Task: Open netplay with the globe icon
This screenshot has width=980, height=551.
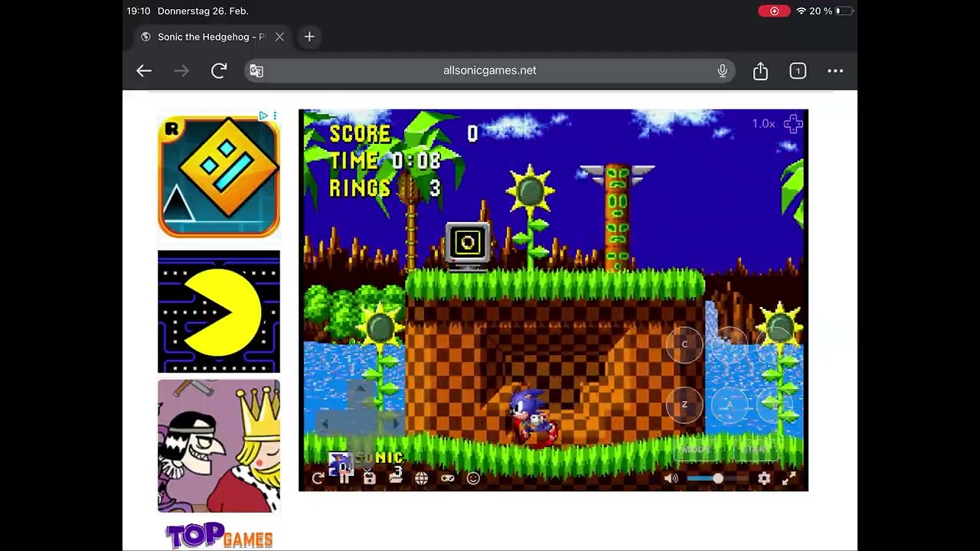Action: point(421,478)
